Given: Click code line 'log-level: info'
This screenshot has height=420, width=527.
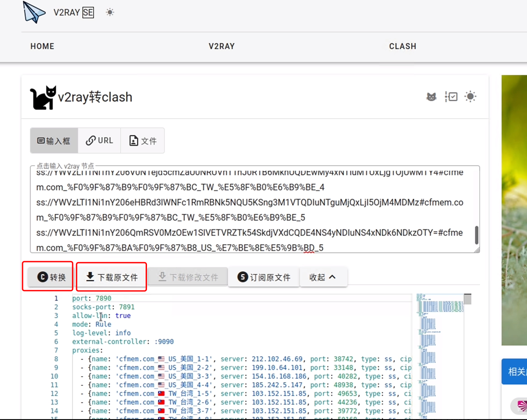Looking at the screenshot, I should [x=101, y=333].
